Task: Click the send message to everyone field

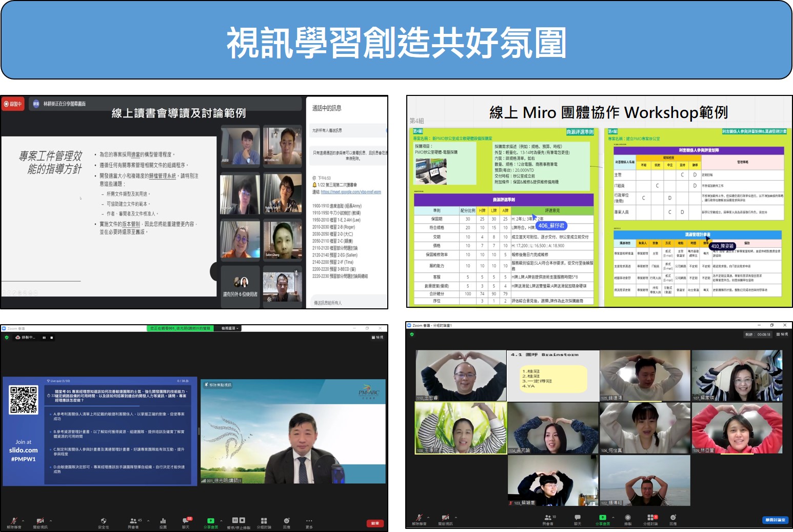Action: click(x=349, y=303)
